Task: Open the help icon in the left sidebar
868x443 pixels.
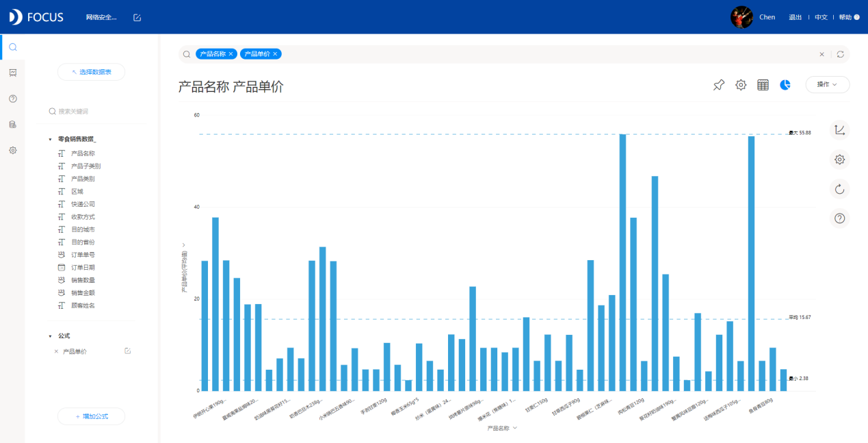Action: point(12,98)
